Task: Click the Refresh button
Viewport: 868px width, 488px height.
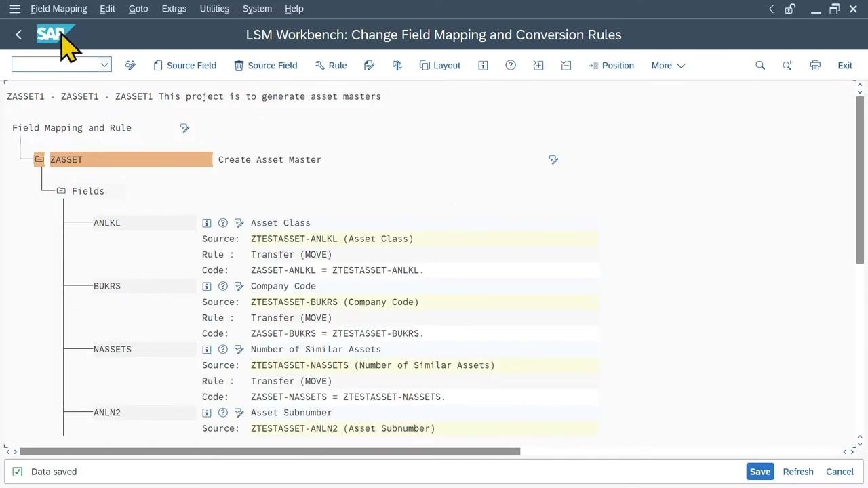Action: point(798,472)
